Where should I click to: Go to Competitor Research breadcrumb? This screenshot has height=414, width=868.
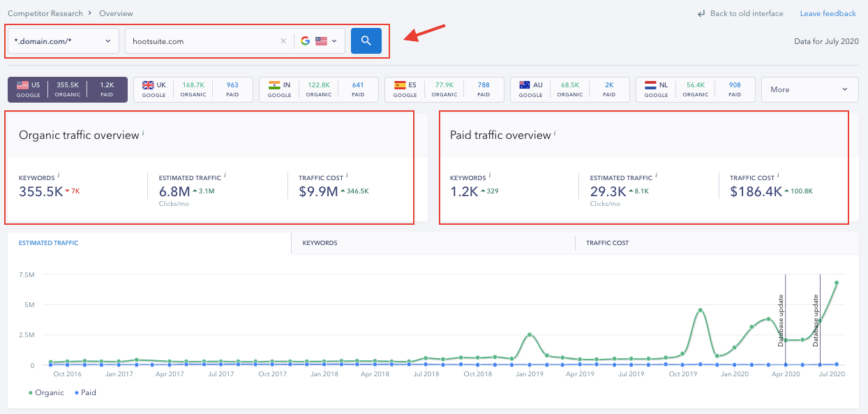(x=45, y=14)
